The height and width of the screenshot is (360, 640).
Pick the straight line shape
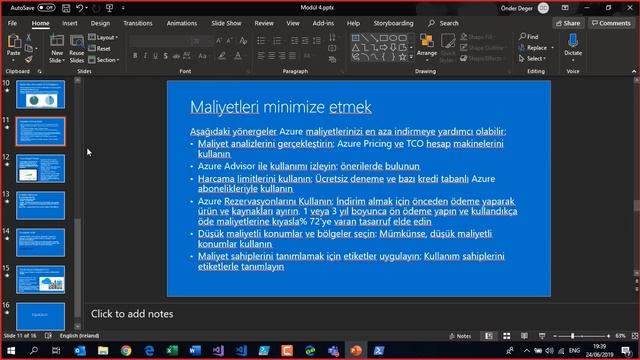coord(365,38)
